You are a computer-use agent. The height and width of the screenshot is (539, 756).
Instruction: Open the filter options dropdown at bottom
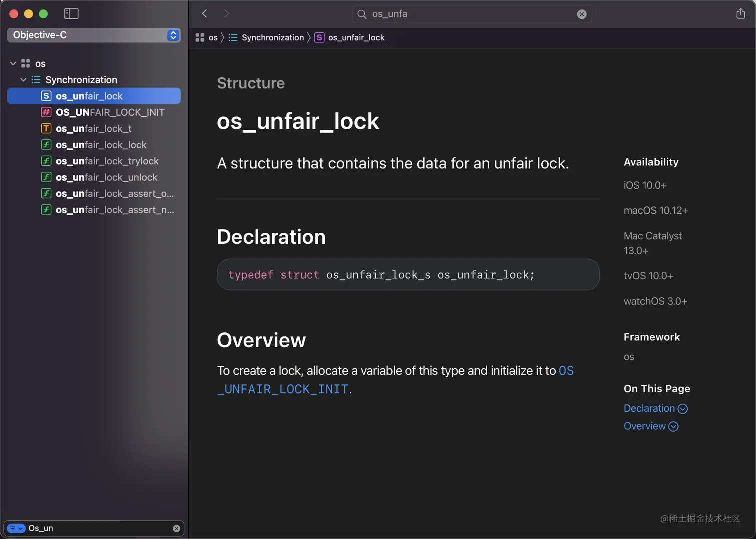(16, 528)
